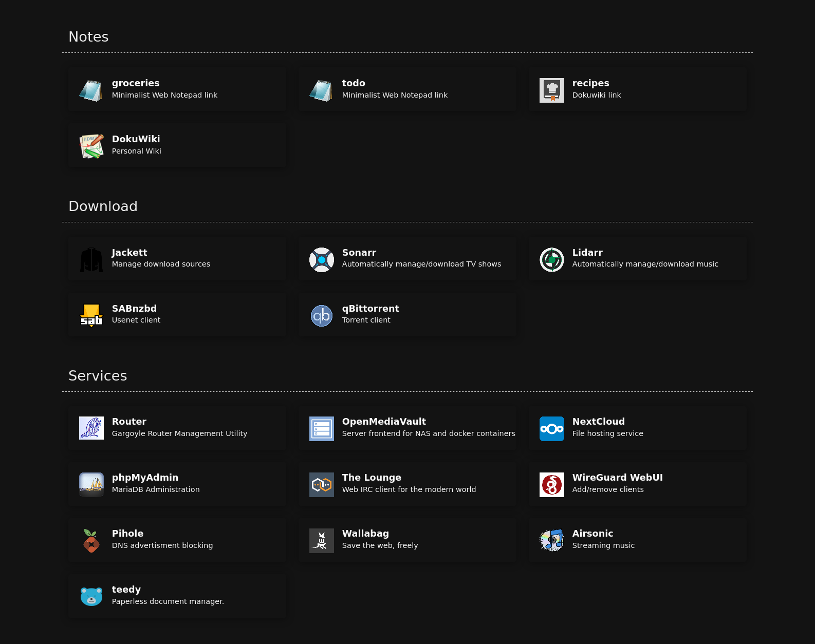Open the WireGuard WebUI title link

pos(618,478)
